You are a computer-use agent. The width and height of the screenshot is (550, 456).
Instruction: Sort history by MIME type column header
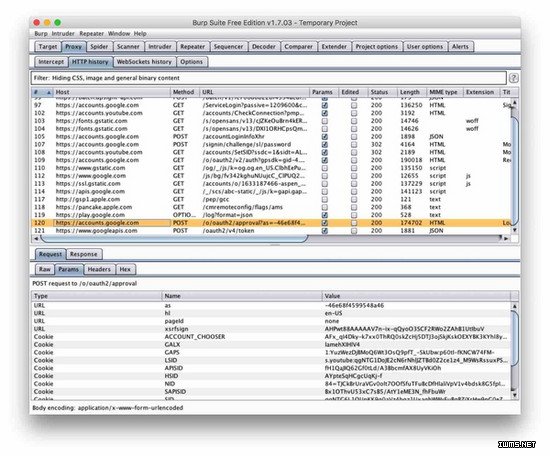pos(444,92)
